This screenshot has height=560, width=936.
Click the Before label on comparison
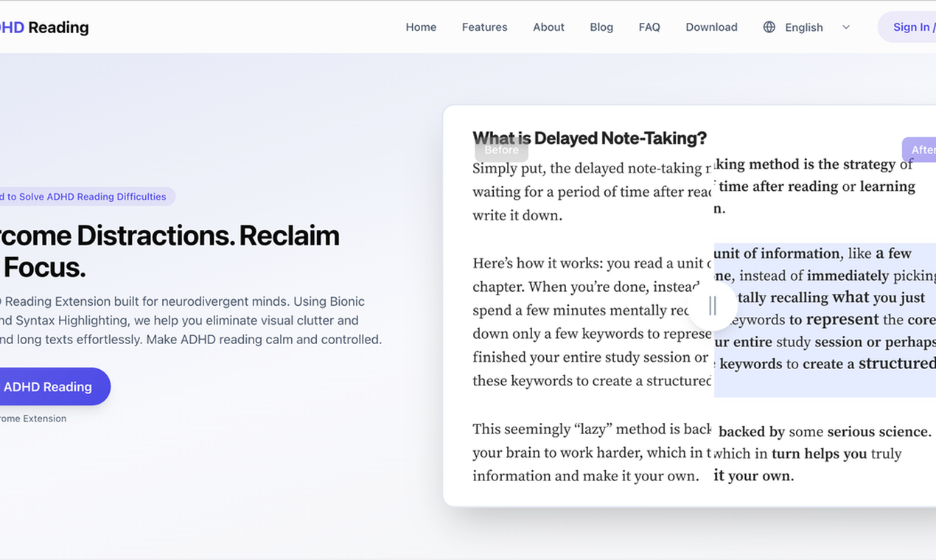[x=501, y=150]
